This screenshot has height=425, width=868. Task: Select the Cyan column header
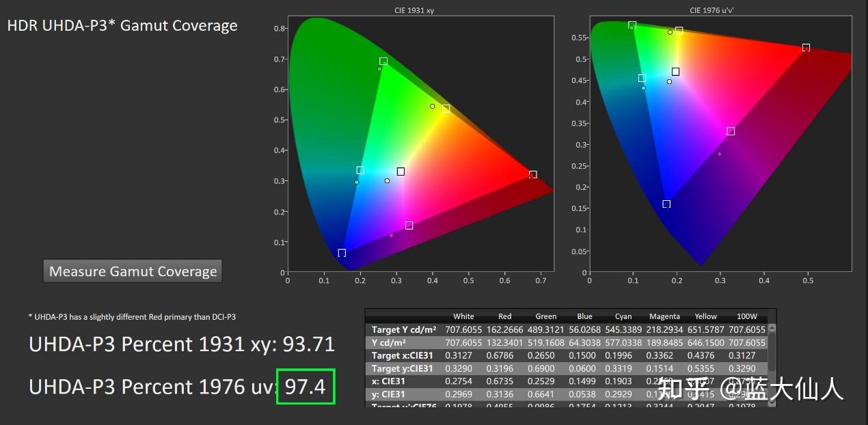tap(623, 316)
